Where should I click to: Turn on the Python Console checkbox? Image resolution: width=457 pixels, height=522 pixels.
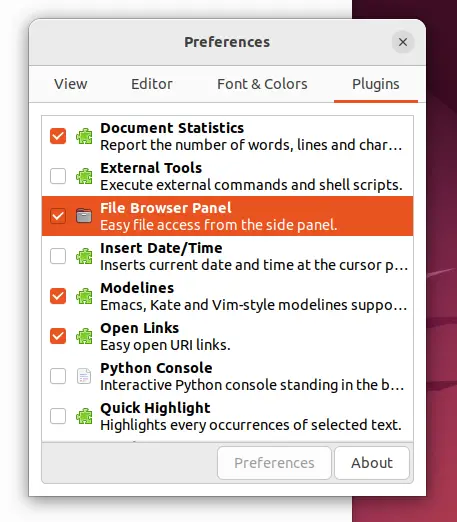[58, 376]
